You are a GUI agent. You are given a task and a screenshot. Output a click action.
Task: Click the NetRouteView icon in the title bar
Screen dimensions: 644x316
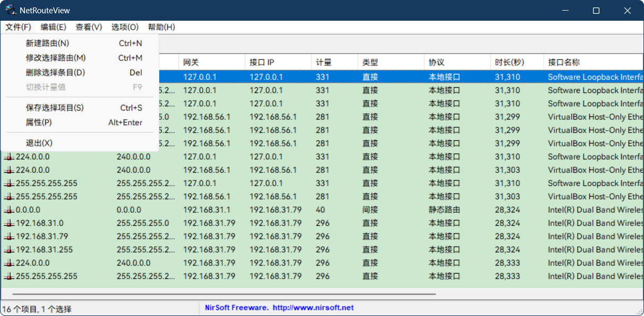pyautogui.click(x=11, y=10)
